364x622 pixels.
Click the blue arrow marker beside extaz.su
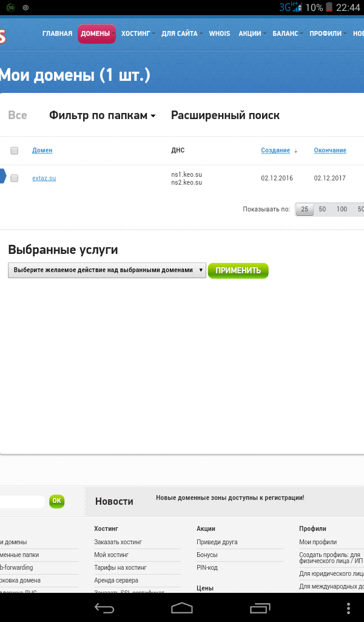coord(2,176)
